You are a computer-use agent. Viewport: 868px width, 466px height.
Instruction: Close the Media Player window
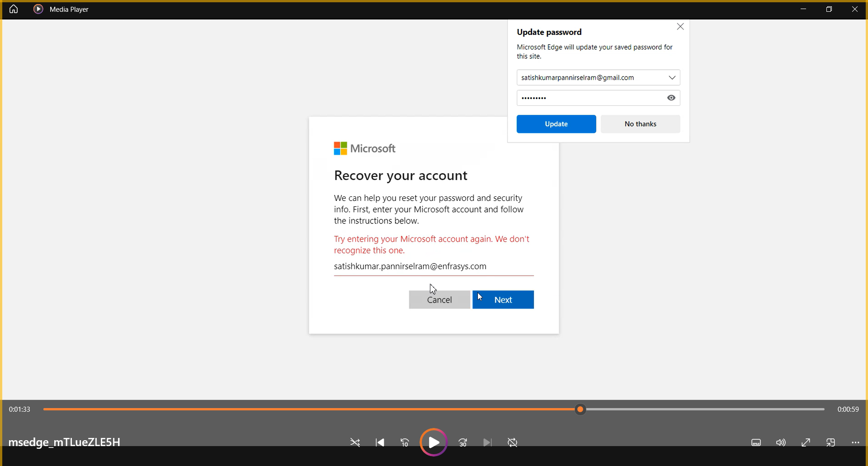click(855, 9)
